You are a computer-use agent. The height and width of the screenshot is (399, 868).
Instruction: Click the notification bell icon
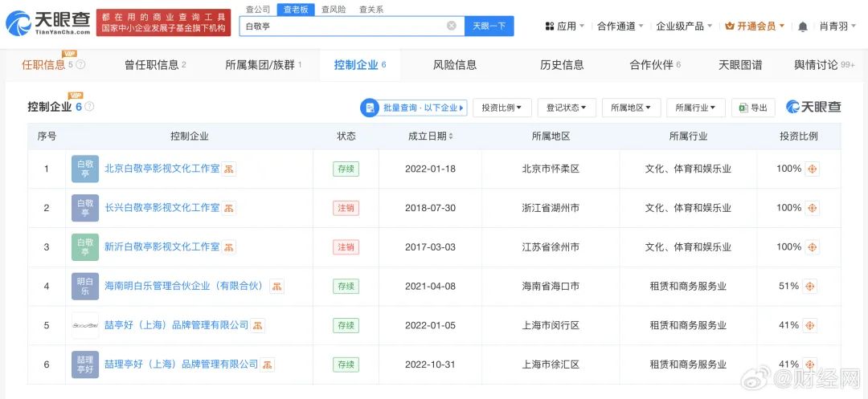click(x=802, y=26)
